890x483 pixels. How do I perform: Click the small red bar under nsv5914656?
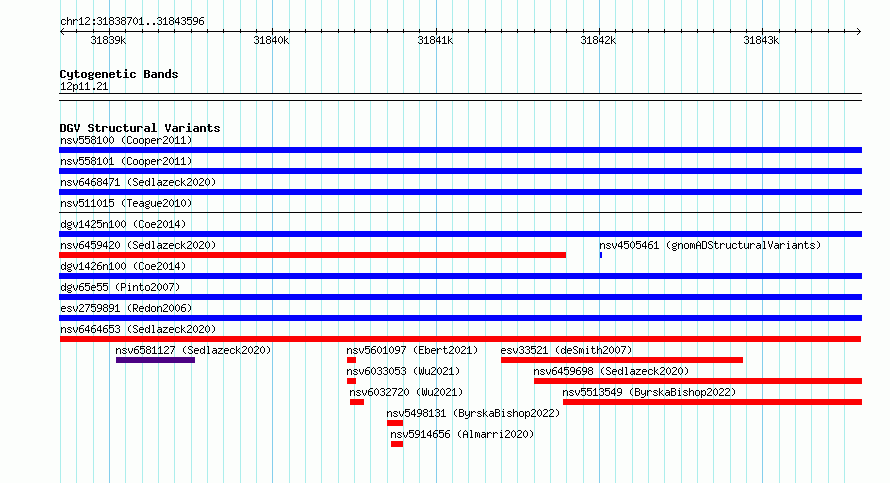[x=397, y=444]
